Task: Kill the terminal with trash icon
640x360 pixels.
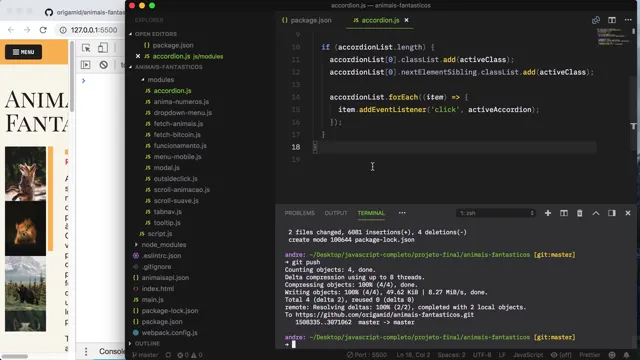Action: click(580, 213)
